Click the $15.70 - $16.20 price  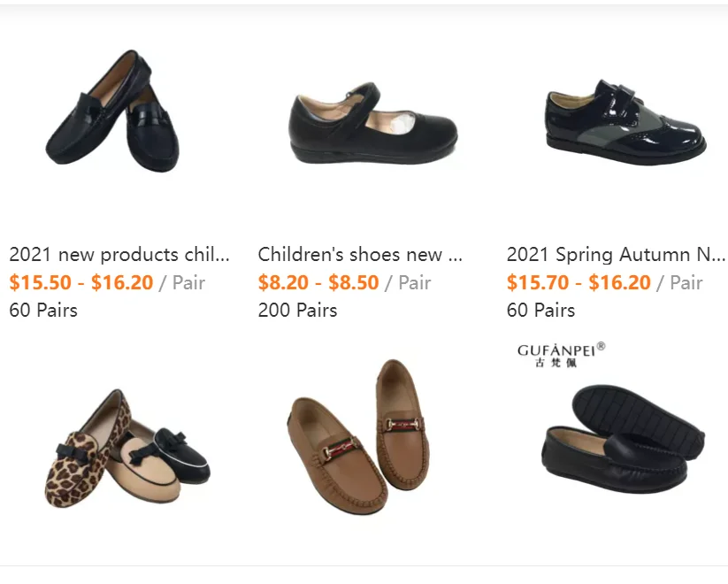click(x=579, y=283)
